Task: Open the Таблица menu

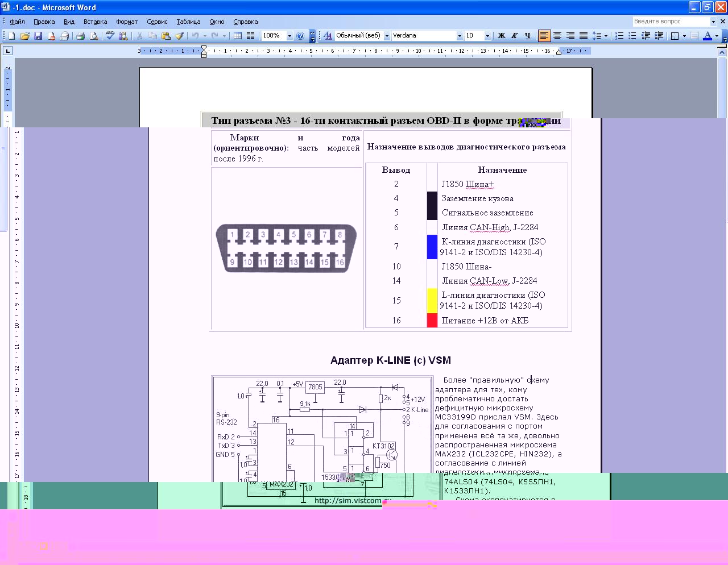Action: 188,22
